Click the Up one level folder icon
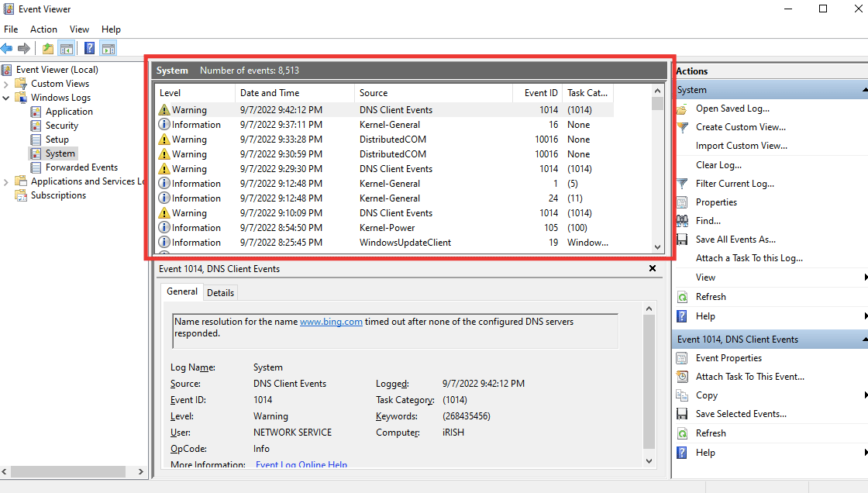The width and height of the screenshot is (868, 493). click(x=49, y=49)
